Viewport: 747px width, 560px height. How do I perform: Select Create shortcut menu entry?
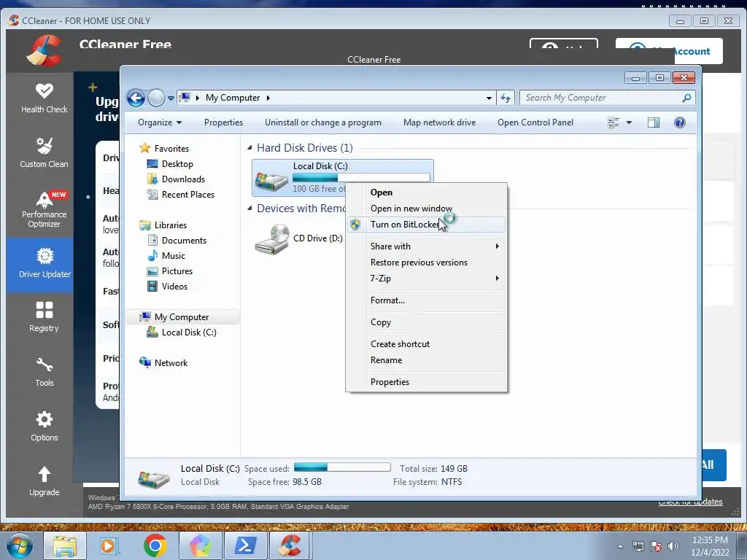pos(426,344)
